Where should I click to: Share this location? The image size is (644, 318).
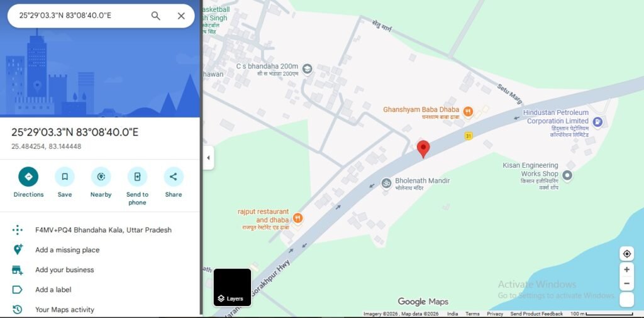174,177
